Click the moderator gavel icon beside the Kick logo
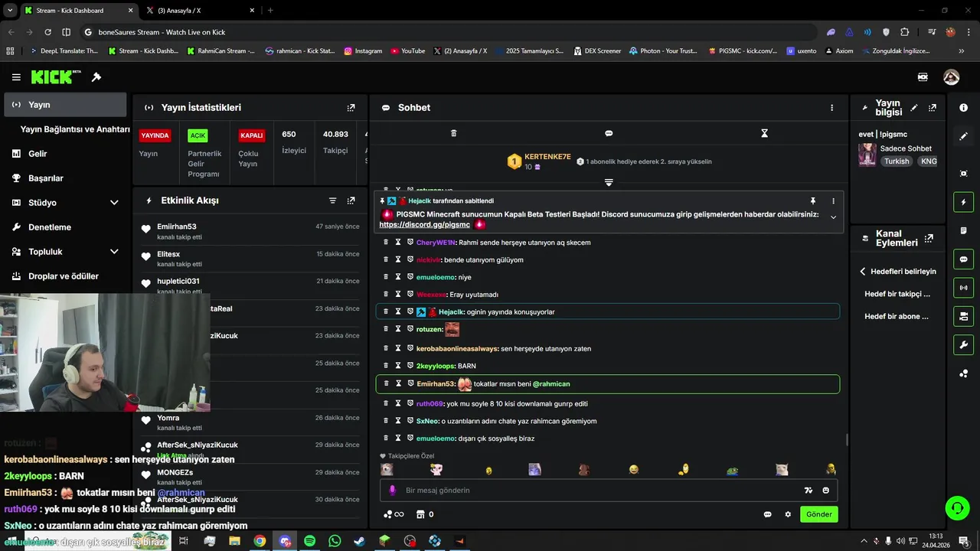 [96, 77]
